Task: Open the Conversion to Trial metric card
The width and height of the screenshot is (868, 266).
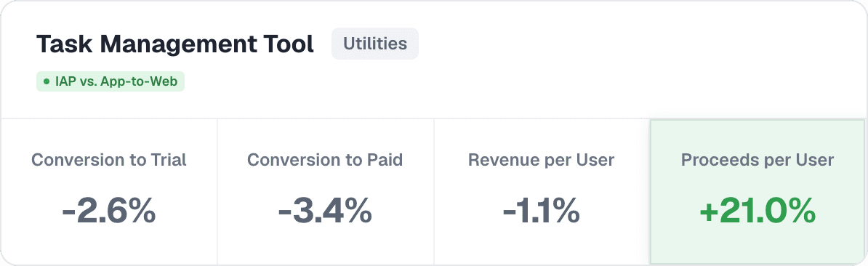Action: [x=110, y=191]
